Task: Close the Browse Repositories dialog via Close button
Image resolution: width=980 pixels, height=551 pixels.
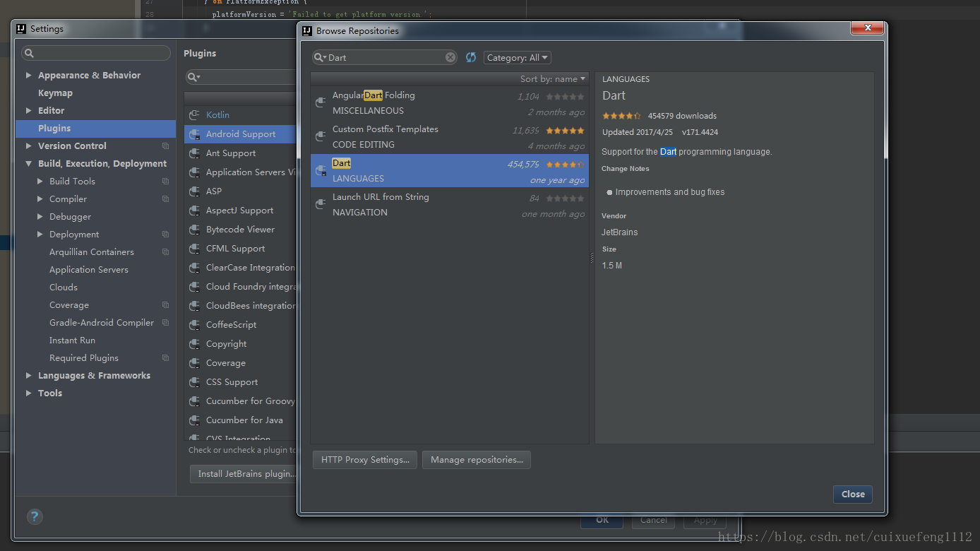Action: [x=853, y=494]
